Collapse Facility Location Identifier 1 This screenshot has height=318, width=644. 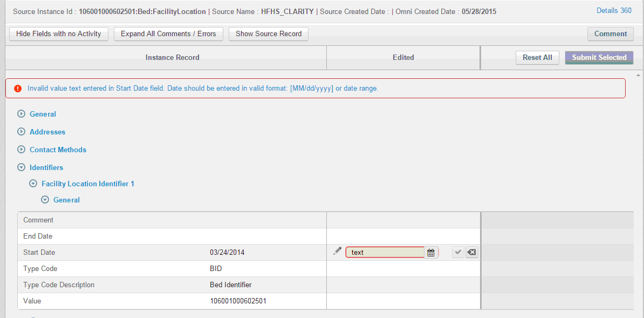(x=33, y=184)
